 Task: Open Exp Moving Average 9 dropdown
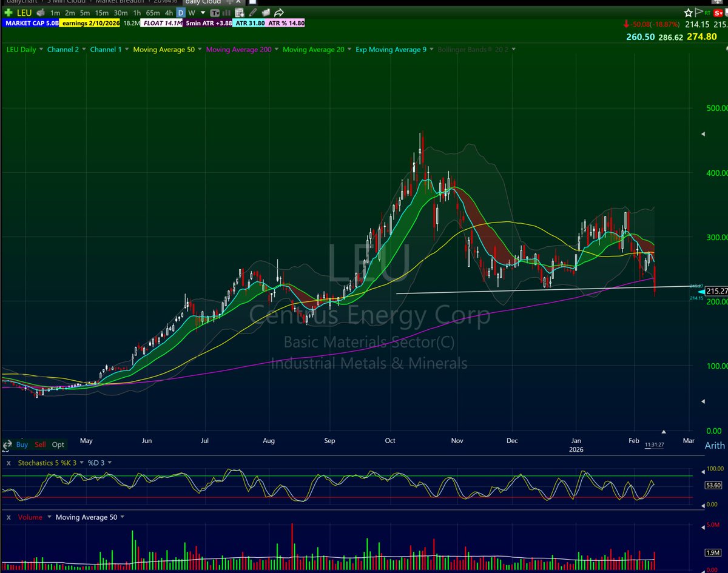[432, 50]
